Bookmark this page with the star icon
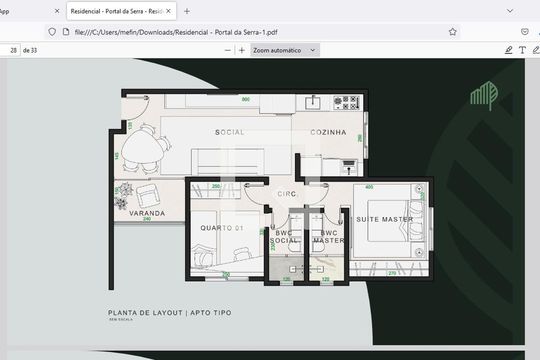The height and width of the screenshot is (360, 540). click(453, 32)
